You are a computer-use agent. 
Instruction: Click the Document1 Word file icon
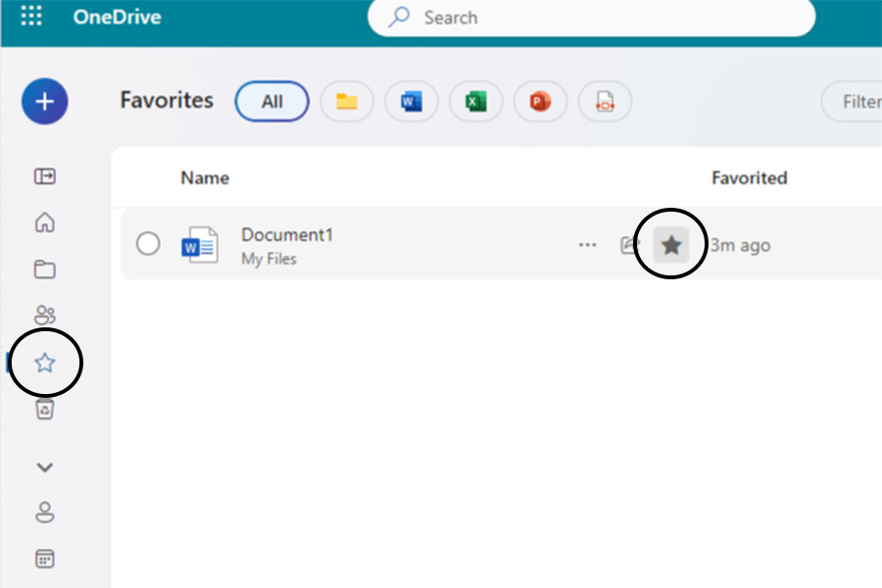[200, 245]
